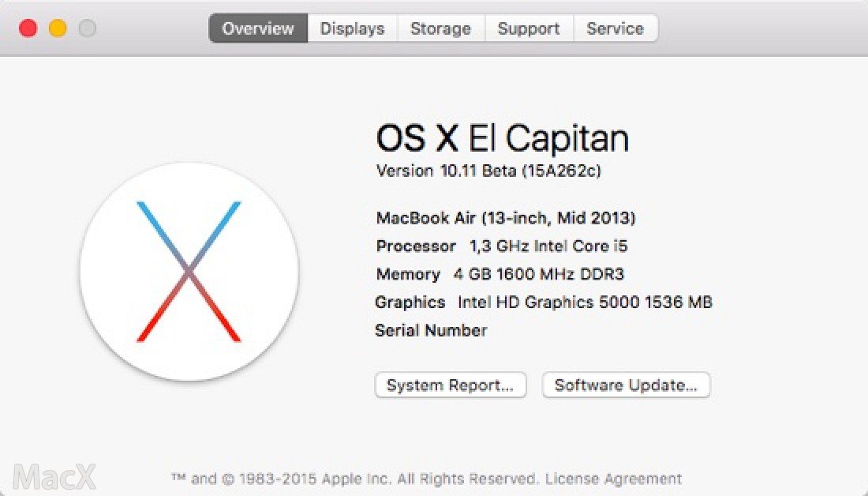Click the MacX watermark logo
868x496 pixels.
pos(55,476)
